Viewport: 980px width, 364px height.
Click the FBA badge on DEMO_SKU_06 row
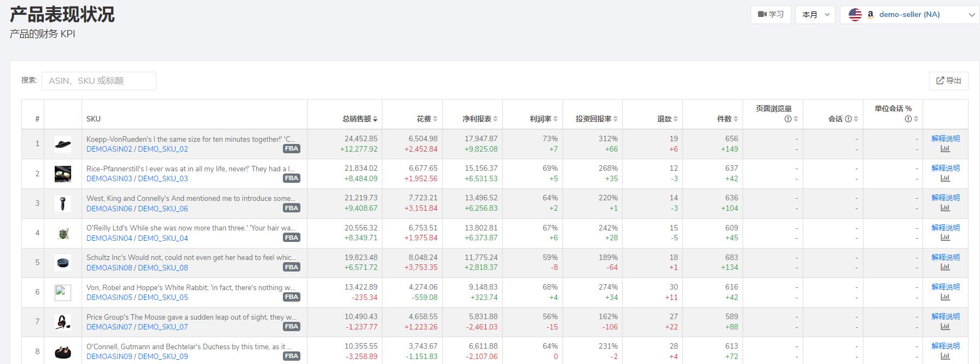292,208
